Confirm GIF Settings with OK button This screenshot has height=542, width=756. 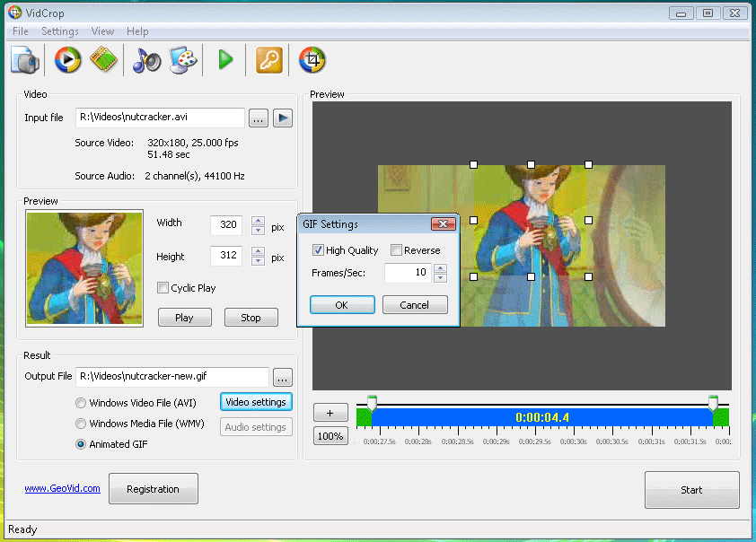[342, 305]
